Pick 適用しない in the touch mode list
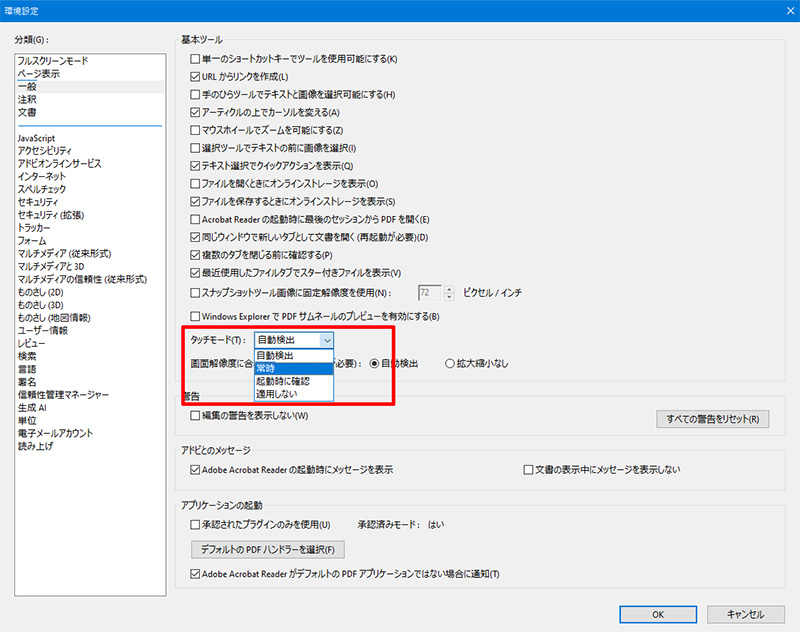The width and height of the screenshot is (800, 632). click(292, 394)
